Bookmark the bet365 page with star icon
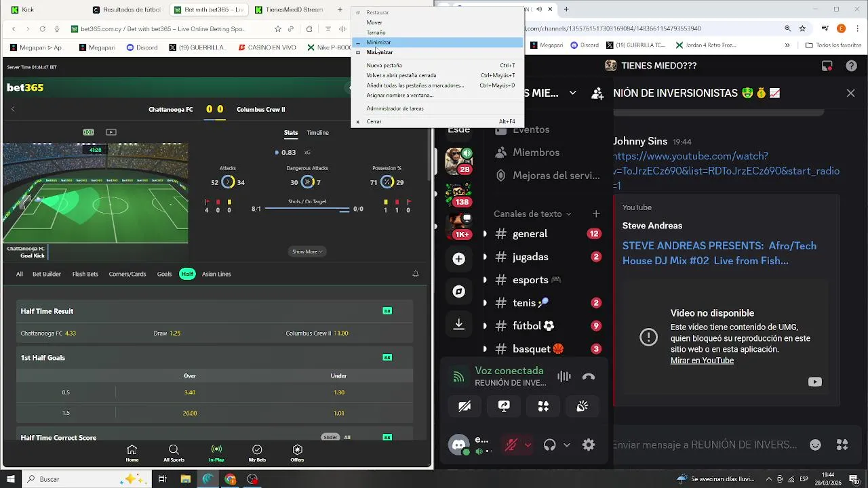Viewport: 868px width, 488px height. click(278, 29)
